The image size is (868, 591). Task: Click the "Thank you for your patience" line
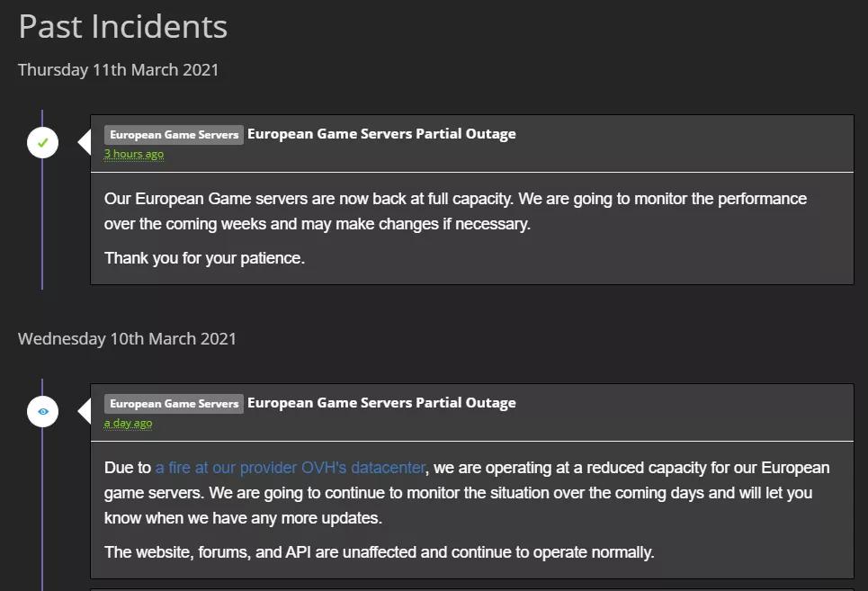(x=204, y=258)
